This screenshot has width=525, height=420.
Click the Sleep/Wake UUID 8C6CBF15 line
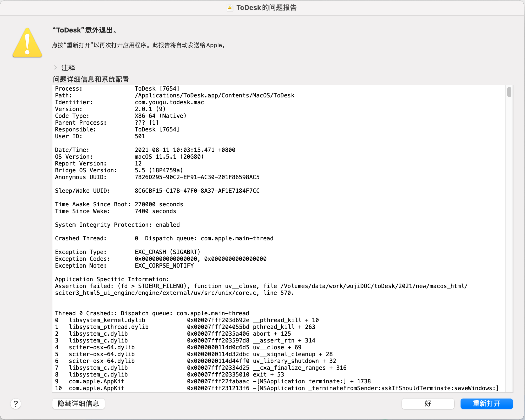(x=157, y=191)
